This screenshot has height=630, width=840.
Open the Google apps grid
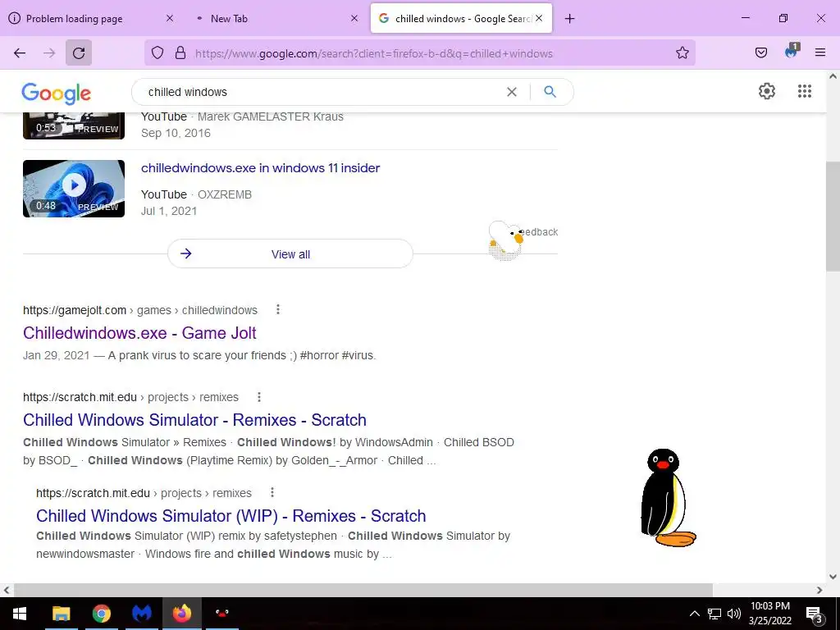click(x=805, y=91)
